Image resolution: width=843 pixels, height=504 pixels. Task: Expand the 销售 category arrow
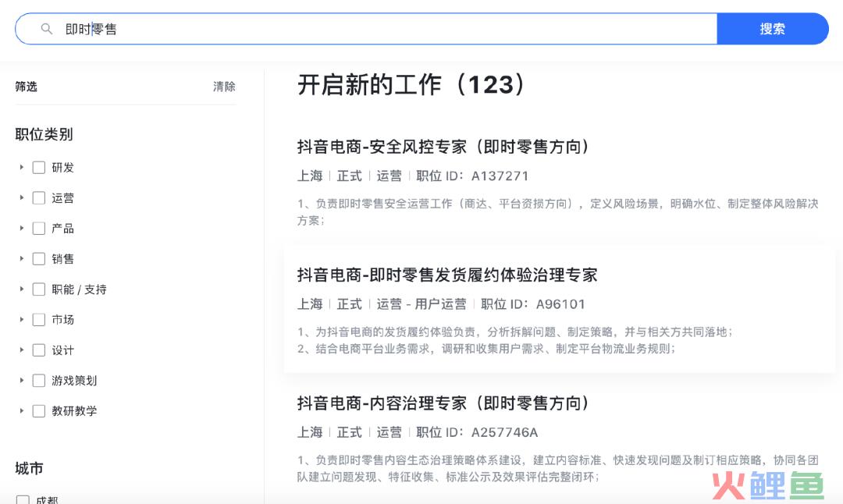tap(22, 258)
